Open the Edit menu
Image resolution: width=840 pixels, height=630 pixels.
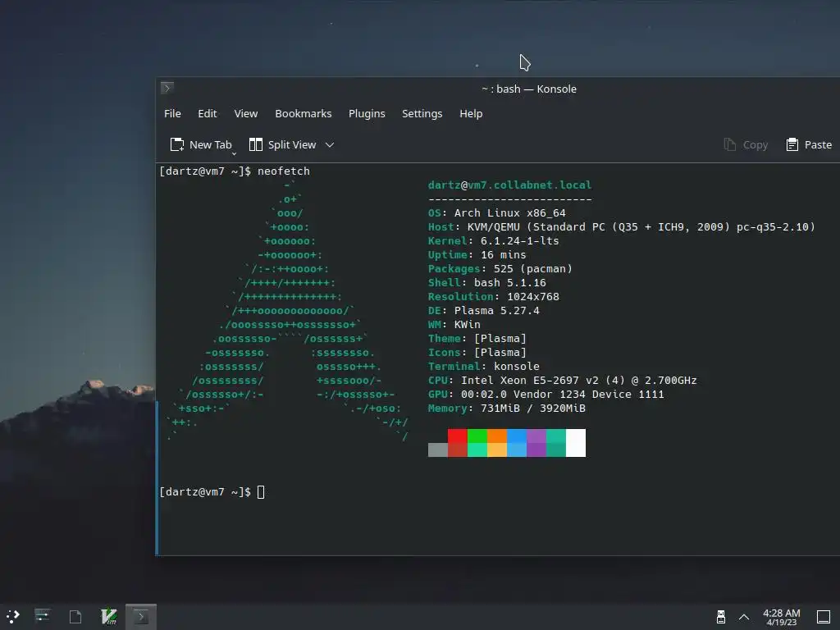(x=208, y=113)
